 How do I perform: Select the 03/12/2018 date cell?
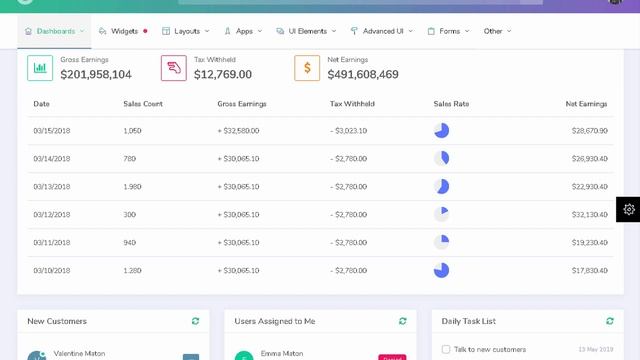pos(52,214)
